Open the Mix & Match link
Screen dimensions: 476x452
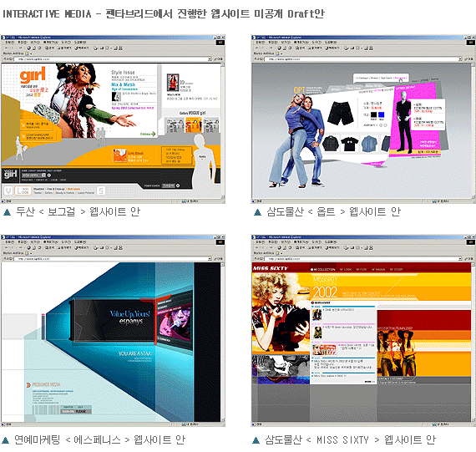[x=123, y=84]
